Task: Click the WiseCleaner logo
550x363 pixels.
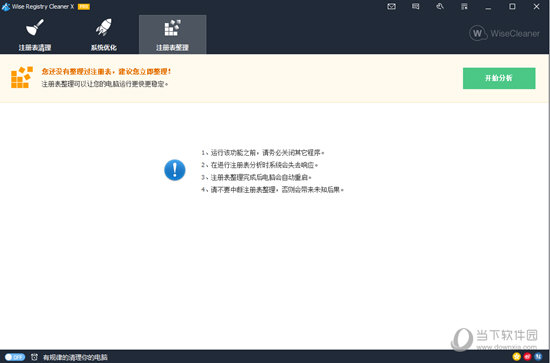Action: pyautogui.click(x=504, y=33)
